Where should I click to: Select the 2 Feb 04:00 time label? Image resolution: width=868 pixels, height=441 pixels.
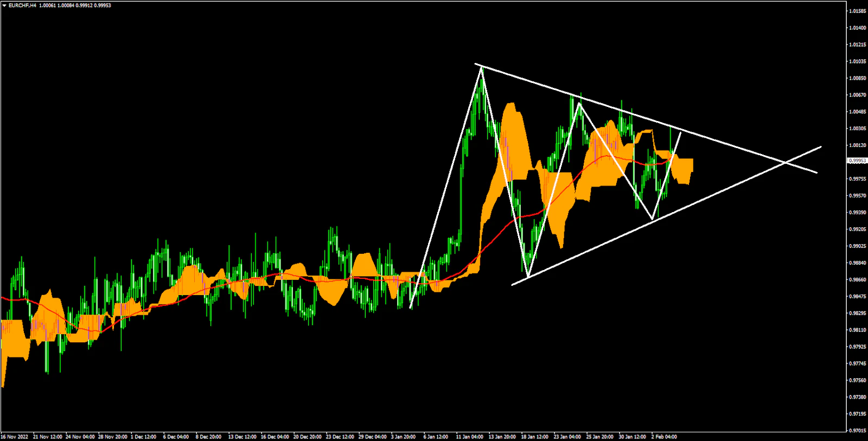tap(664, 437)
